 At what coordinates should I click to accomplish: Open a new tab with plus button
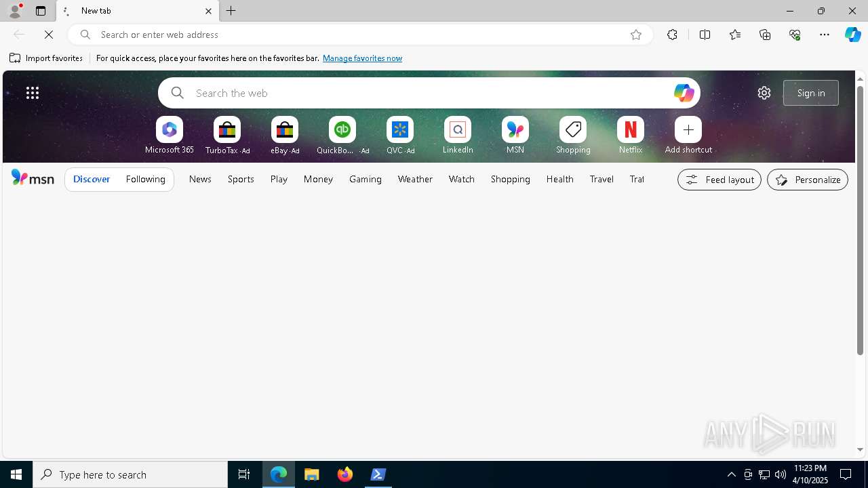231,11
